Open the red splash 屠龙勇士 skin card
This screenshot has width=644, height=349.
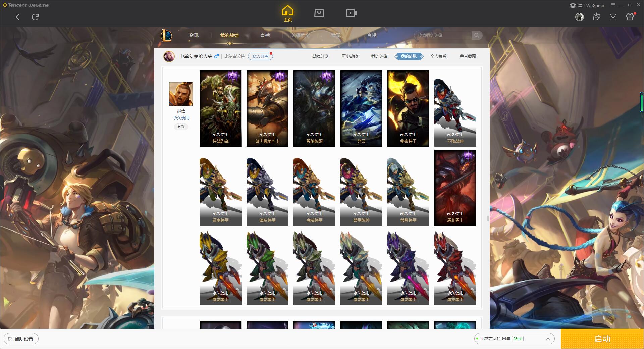(x=455, y=188)
